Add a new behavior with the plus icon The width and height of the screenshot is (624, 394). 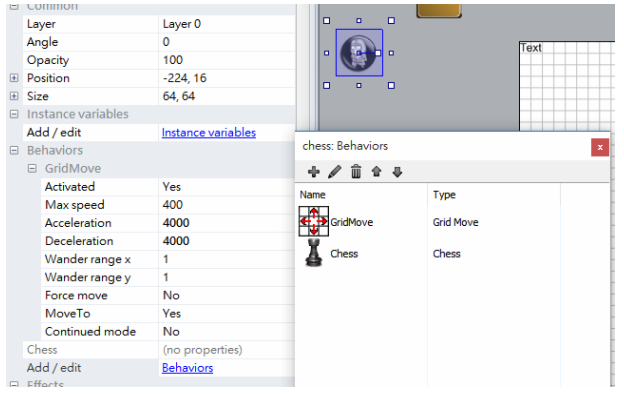(314, 172)
